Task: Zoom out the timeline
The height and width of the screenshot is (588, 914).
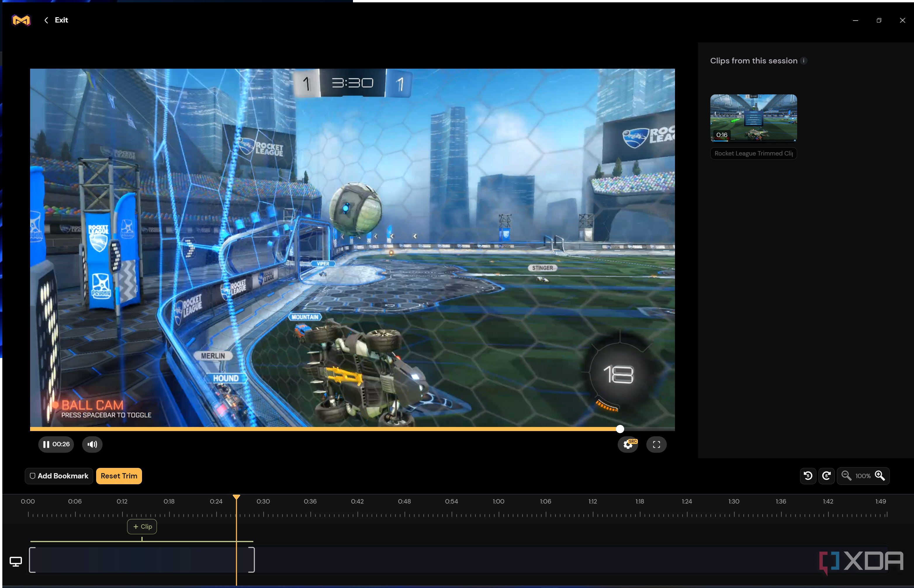Action: [x=846, y=476]
